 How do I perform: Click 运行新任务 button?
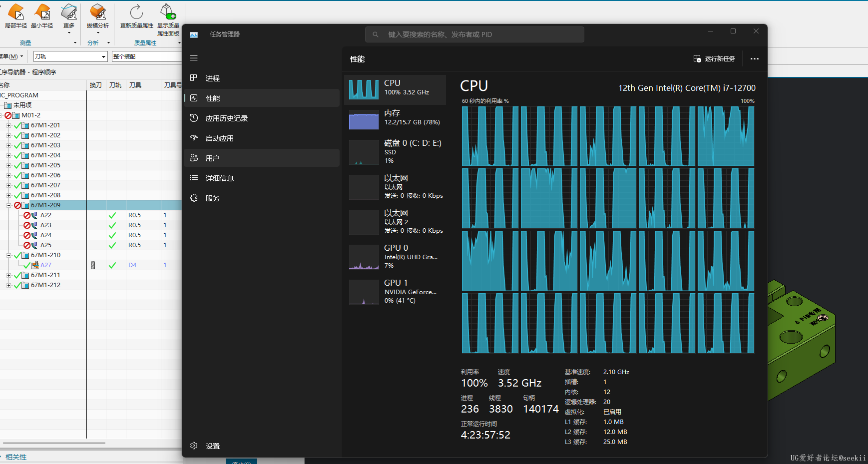coord(714,59)
